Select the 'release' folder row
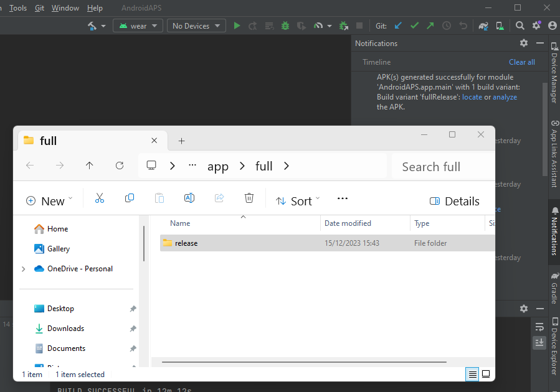 (327, 243)
